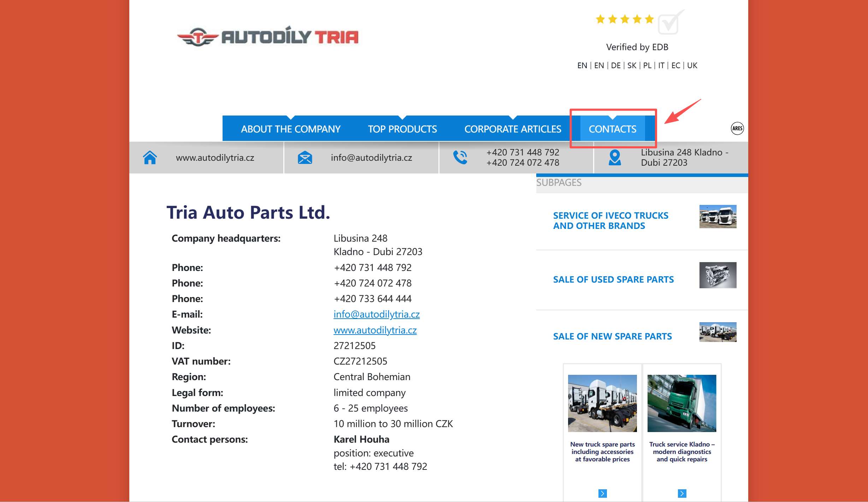Open the About the Company tab

290,129
